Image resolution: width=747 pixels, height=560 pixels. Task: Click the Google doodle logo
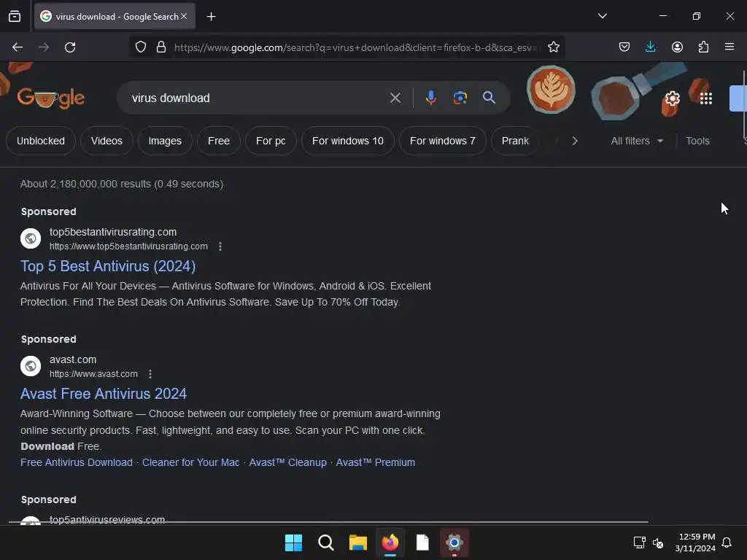click(x=51, y=98)
